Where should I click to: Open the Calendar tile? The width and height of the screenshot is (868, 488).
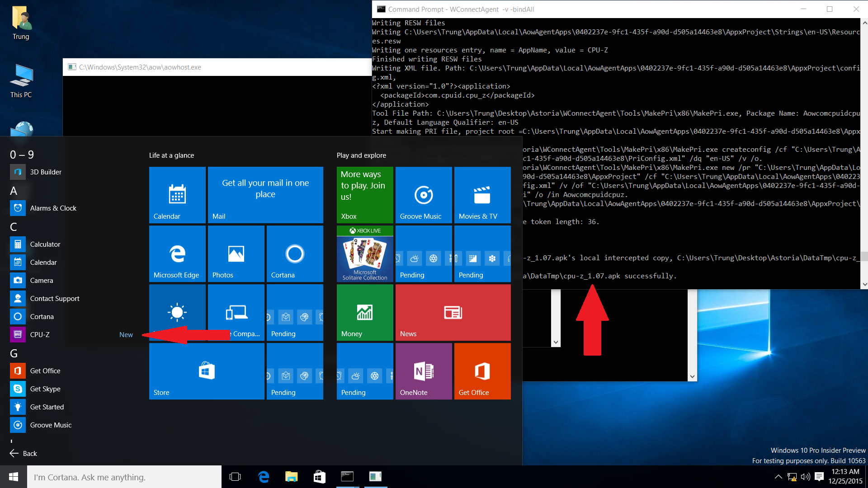coord(177,195)
